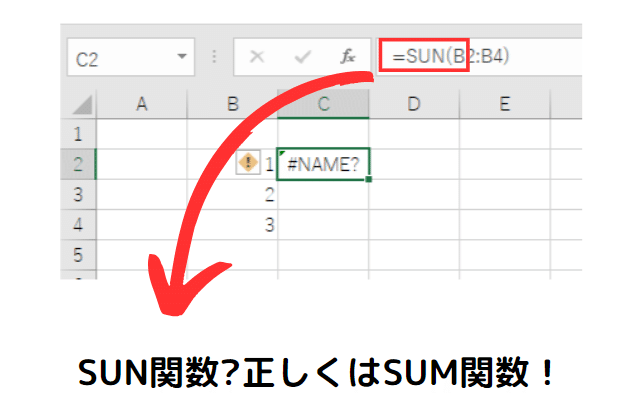The width and height of the screenshot is (641, 393).
Task: Select row 1 header
Action: (78, 134)
